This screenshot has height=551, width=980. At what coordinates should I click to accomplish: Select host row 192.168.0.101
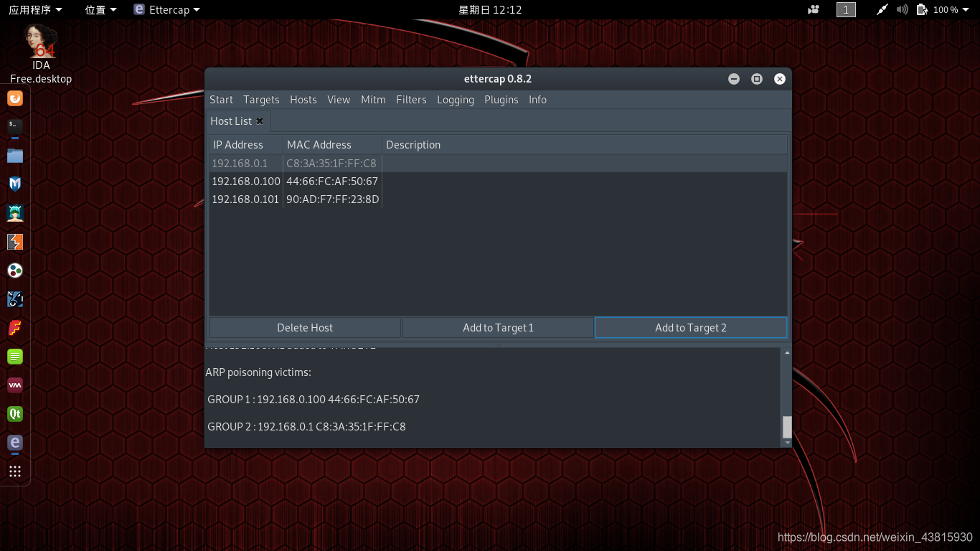click(498, 199)
